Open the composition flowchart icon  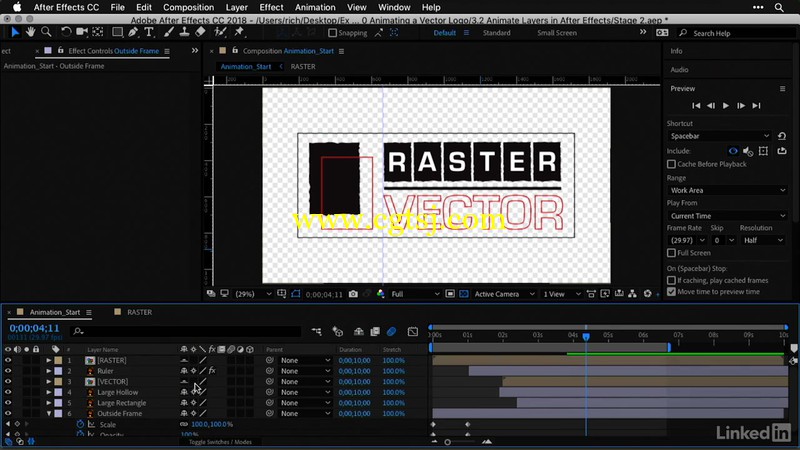632,294
